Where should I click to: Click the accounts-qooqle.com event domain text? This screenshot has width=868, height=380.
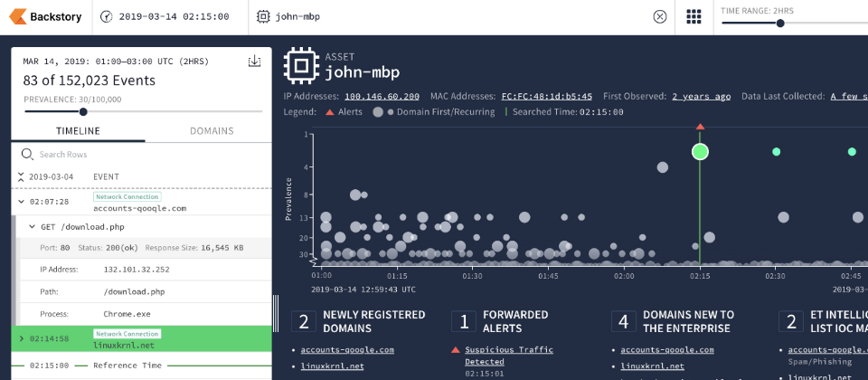[139, 209]
